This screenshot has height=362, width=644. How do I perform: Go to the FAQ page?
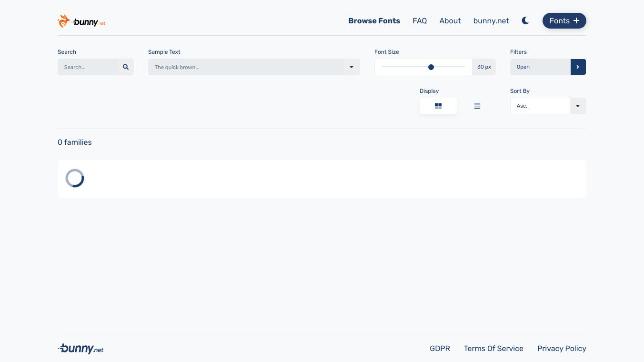420,21
